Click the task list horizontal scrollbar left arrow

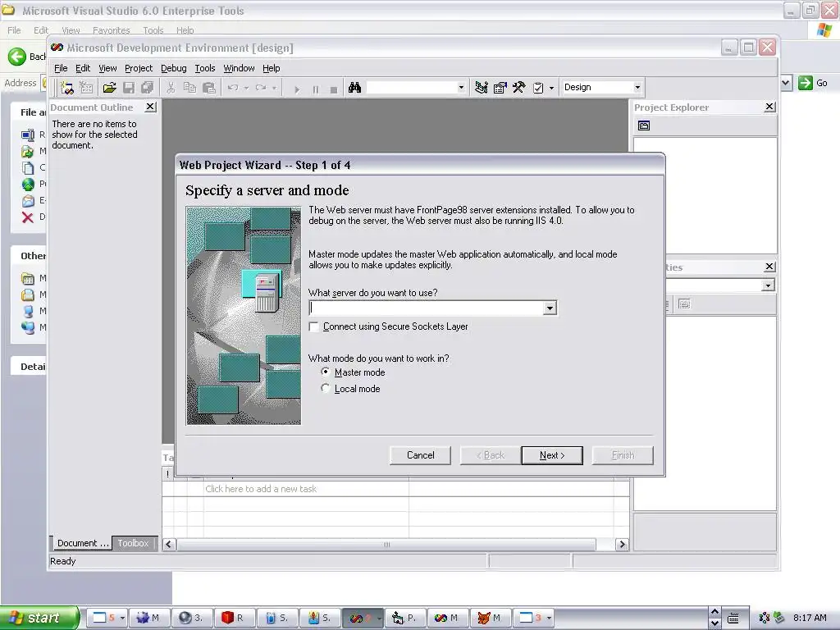point(169,545)
